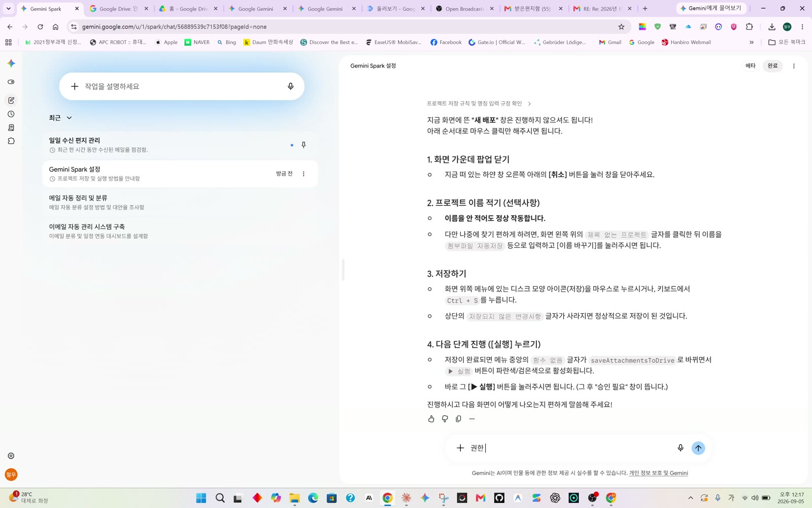
Task: Click the toggle-shaped icon in the left sidebar
Action: tap(11, 82)
